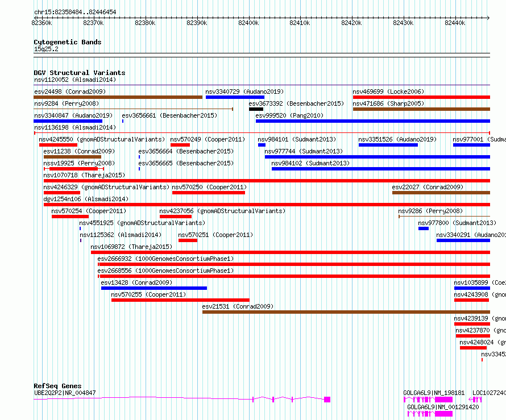The width and height of the screenshot is (506, 420).
Task: Select esv999520 (Pang2010) label
Action: (289, 115)
